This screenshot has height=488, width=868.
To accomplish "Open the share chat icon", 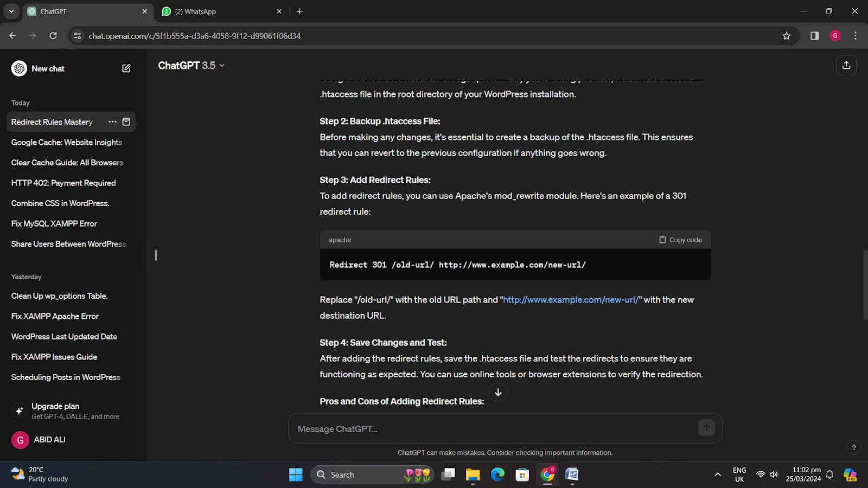I will 846,66.
